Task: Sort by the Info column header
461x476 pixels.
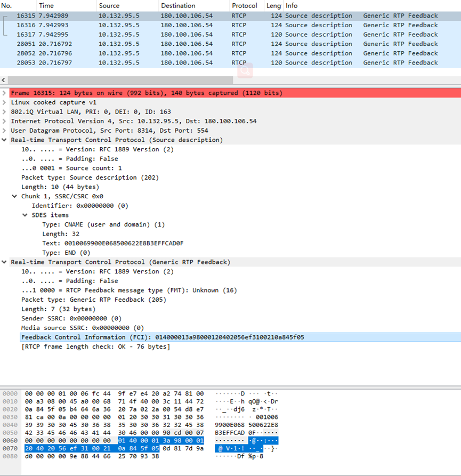Action: click(372, 5)
